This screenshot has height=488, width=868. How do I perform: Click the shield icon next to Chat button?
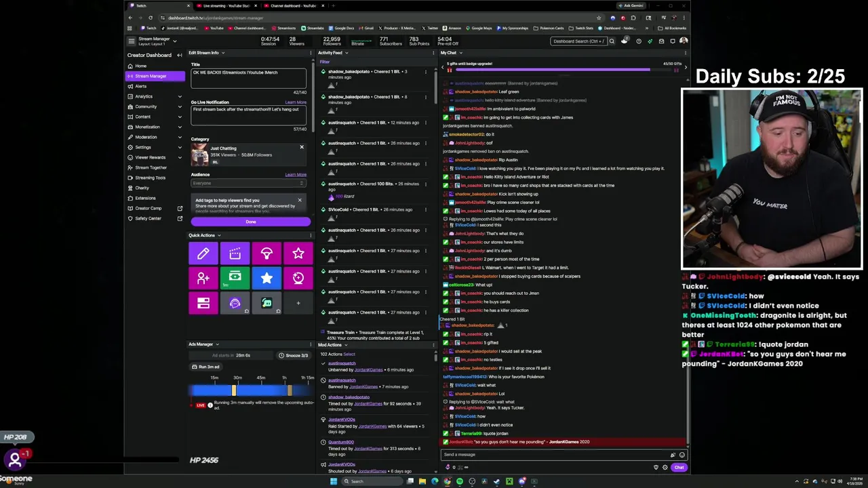pyautogui.click(x=656, y=468)
